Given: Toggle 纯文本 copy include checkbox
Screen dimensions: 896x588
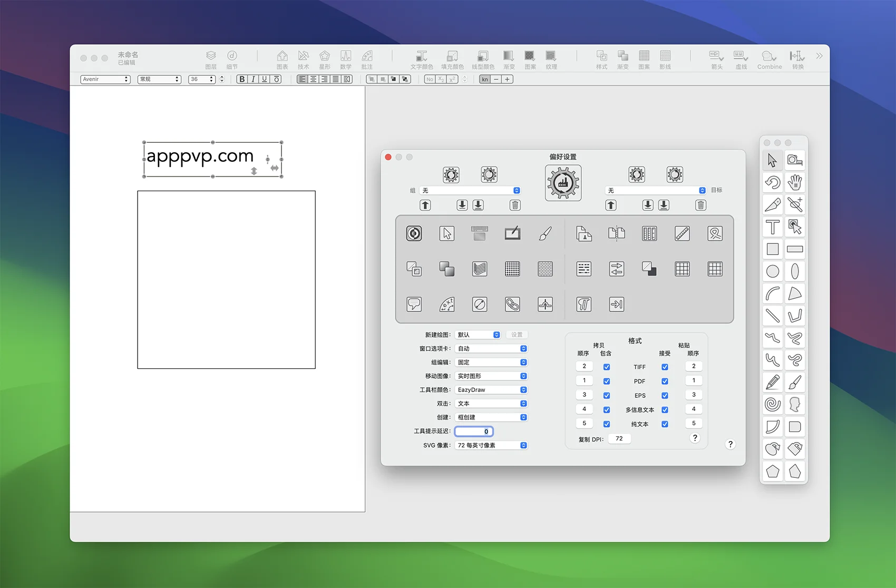Looking at the screenshot, I should [607, 424].
